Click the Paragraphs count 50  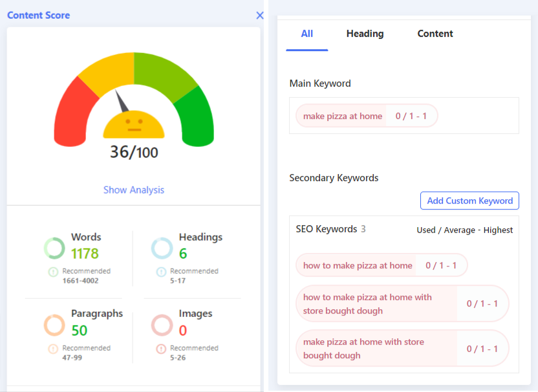click(x=80, y=331)
